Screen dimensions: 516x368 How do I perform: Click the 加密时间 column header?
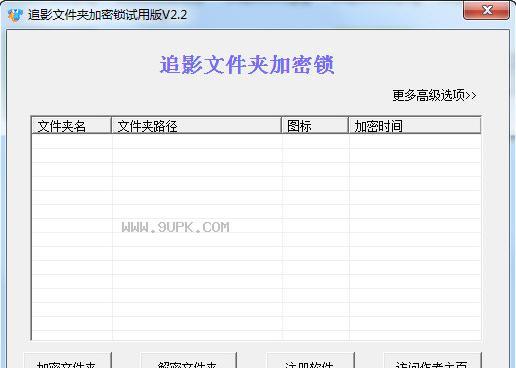click(x=414, y=126)
